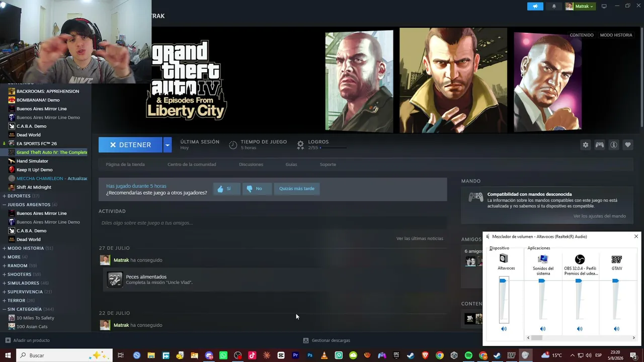644x362 pixels.
Task: Click the thumbs-up Sí recommendation button
Action: (x=226, y=189)
